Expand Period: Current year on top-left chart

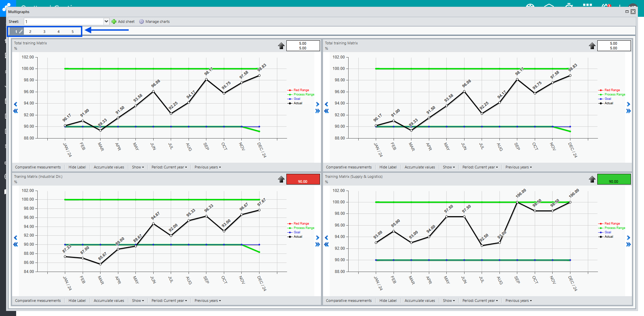tap(169, 167)
